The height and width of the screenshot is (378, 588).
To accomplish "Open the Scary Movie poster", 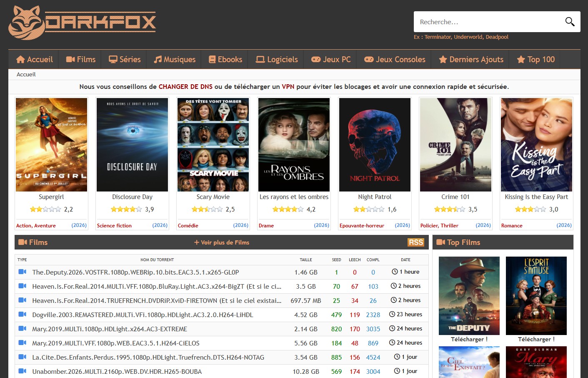I will point(213,145).
